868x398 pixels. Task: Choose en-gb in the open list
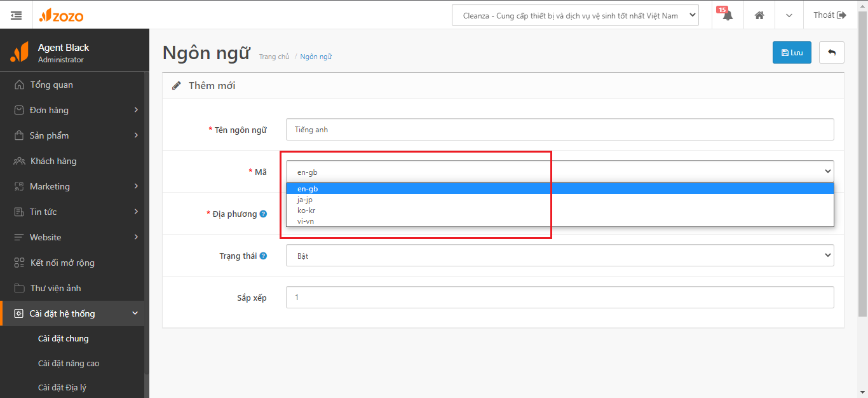click(560, 188)
